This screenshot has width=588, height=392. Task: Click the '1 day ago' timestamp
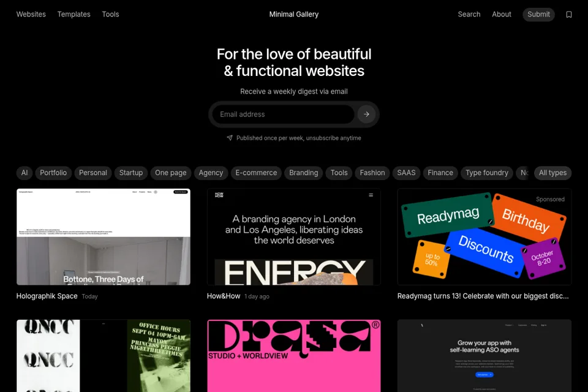257,296
